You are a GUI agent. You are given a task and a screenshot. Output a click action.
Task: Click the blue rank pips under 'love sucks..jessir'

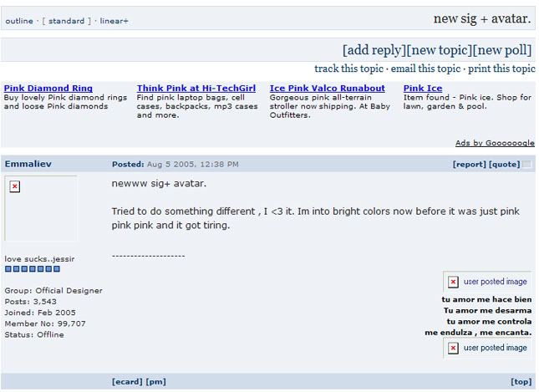point(33,269)
